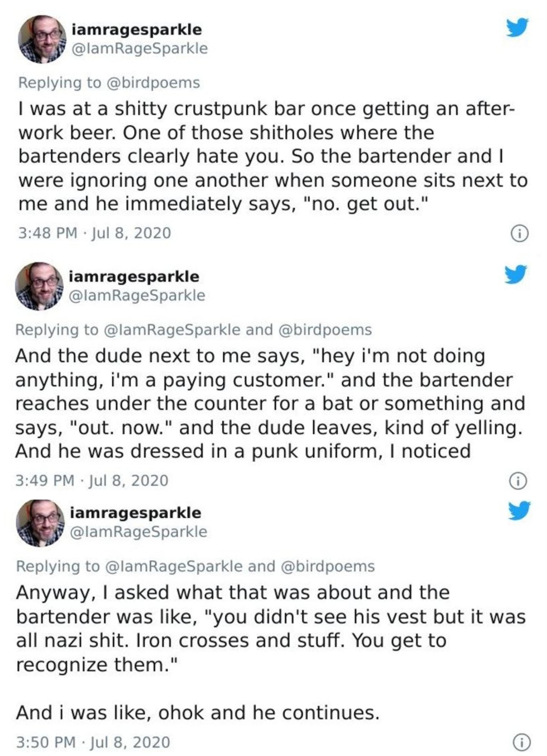Open info icon on the 3:48 PM tweet
The height and width of the screenshot is (756, 547).
point(520,234)
